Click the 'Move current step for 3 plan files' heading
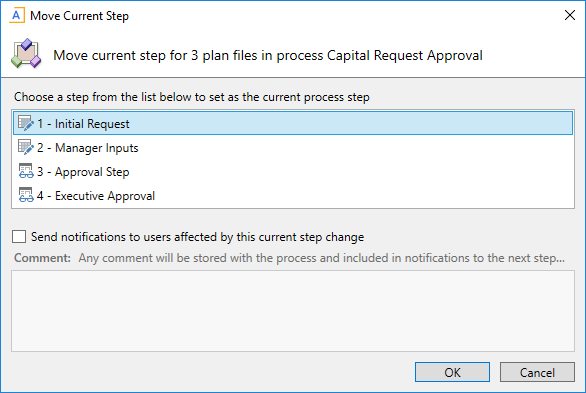This screenshot has height=393, width=586. pos(268,55)
